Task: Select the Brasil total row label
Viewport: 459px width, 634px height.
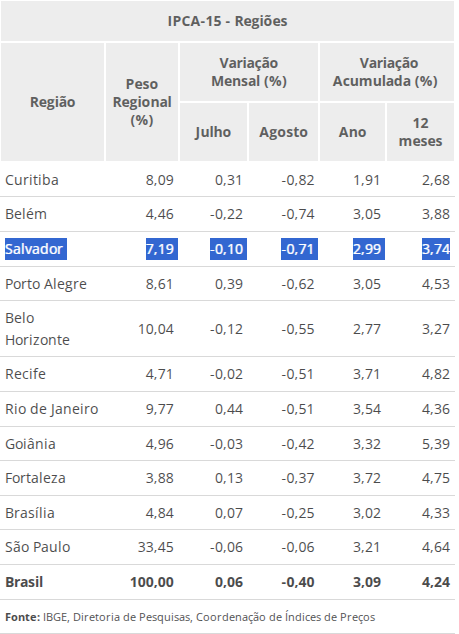Action: [24, 582]
